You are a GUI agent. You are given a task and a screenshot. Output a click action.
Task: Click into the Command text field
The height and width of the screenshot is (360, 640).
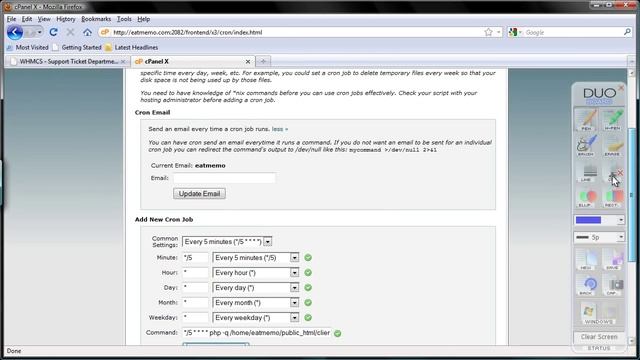tap(257, 333)
